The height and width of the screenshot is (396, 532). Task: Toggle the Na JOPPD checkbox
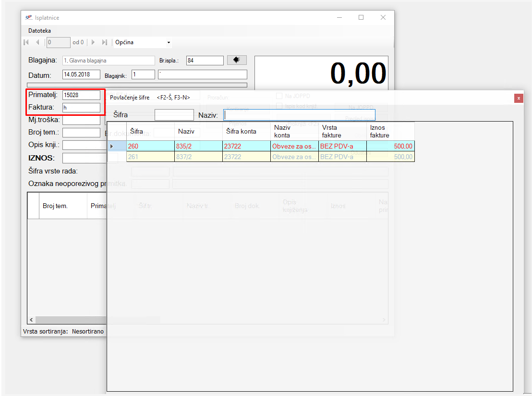coord(279,96)
